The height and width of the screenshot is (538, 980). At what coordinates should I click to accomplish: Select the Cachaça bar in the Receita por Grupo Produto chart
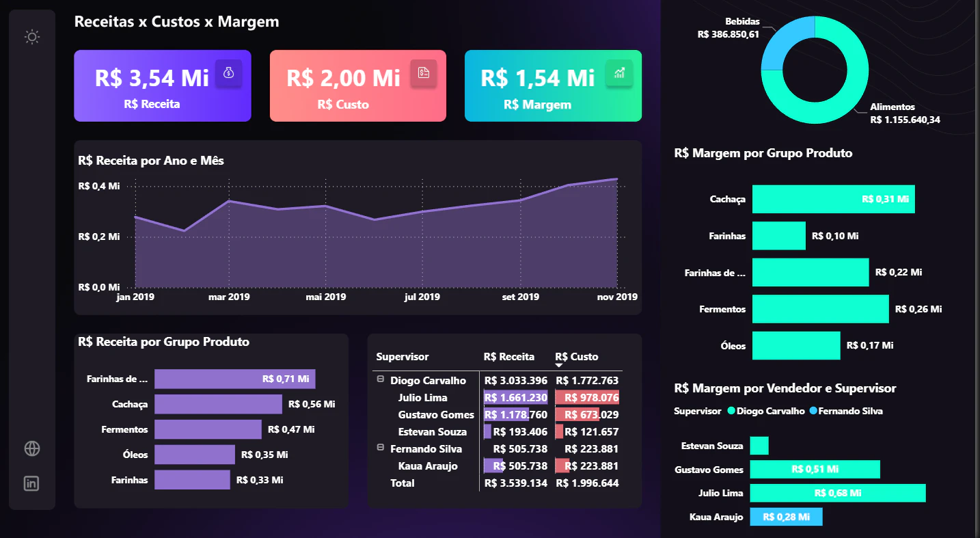coord(218,404)
